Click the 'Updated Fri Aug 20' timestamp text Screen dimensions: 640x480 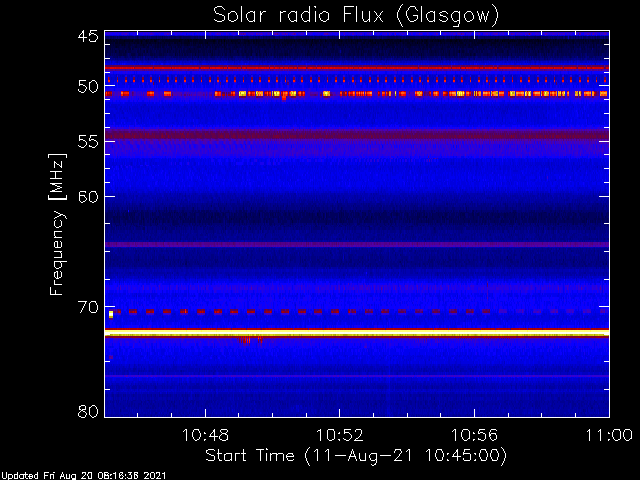[x=83, y=476]
